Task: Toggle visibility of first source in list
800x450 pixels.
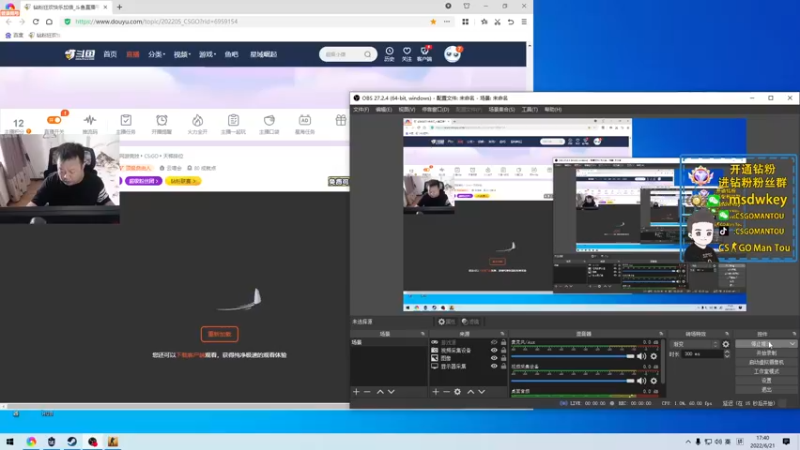Action: point(494,342)
